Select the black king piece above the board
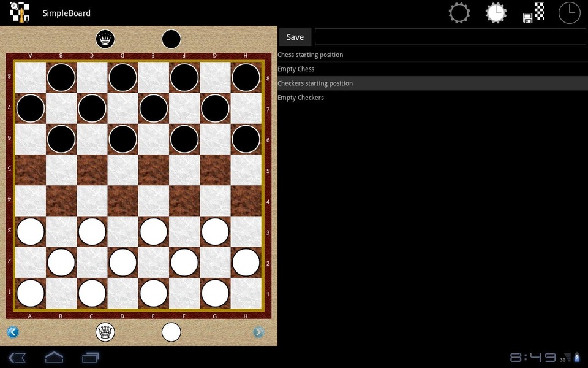 click(x=105, y=39)
